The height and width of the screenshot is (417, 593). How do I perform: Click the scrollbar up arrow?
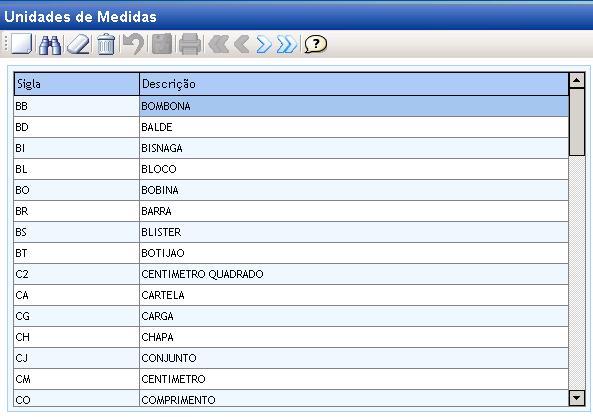[577, 80]
